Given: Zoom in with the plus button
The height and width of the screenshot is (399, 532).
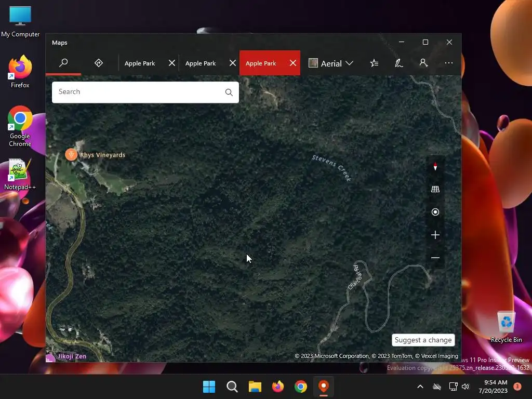Looking at the screenshot, I should pos(435,235).
